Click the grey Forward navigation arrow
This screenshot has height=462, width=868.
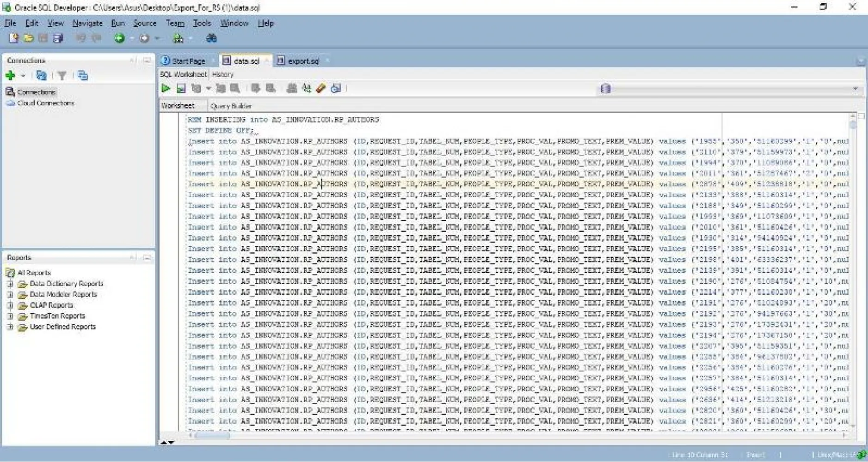click(x=144, y=38)
